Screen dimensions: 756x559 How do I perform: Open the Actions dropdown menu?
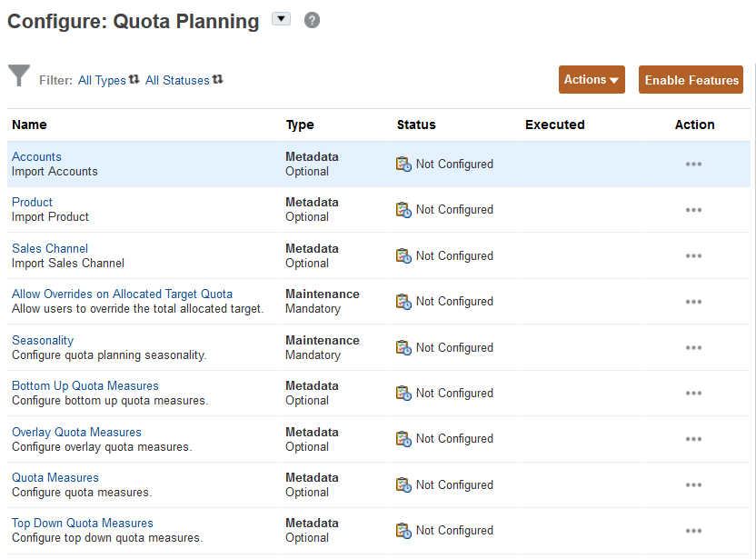592,79
